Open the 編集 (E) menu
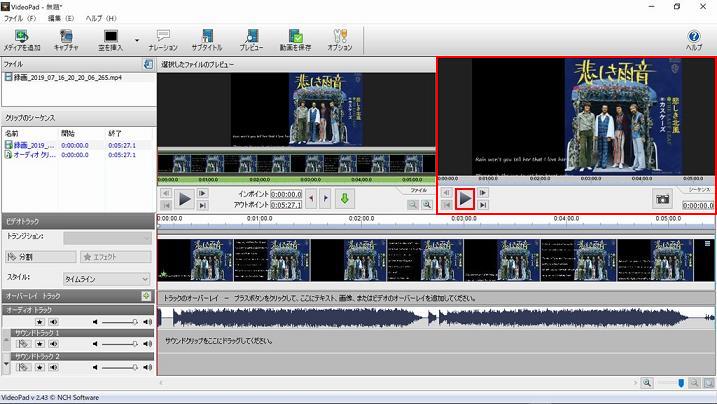The height and width of the screenshot is (404, 717). coord(61,18)
